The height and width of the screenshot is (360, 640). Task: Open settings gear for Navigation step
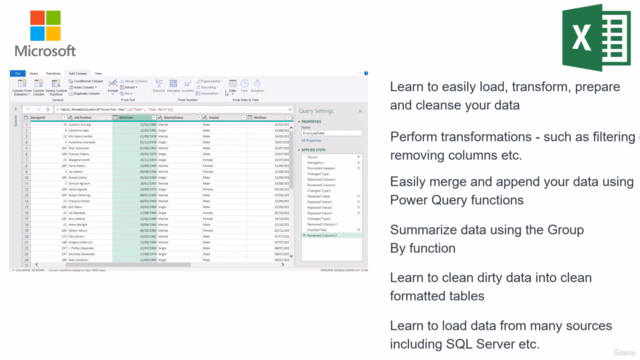(x=359, y=162)
